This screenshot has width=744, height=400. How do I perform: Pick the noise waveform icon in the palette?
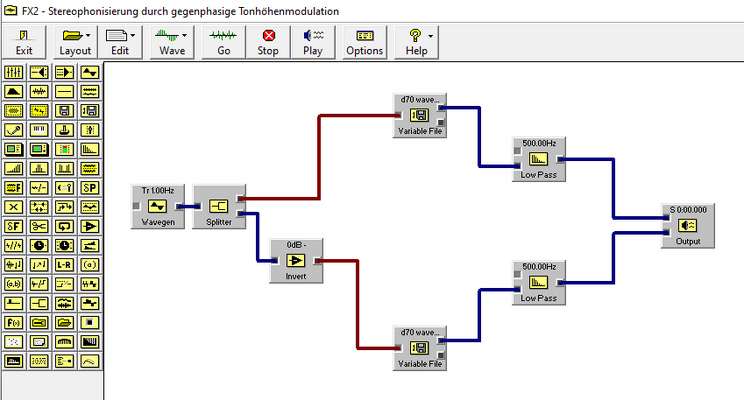tap(39, 92)
